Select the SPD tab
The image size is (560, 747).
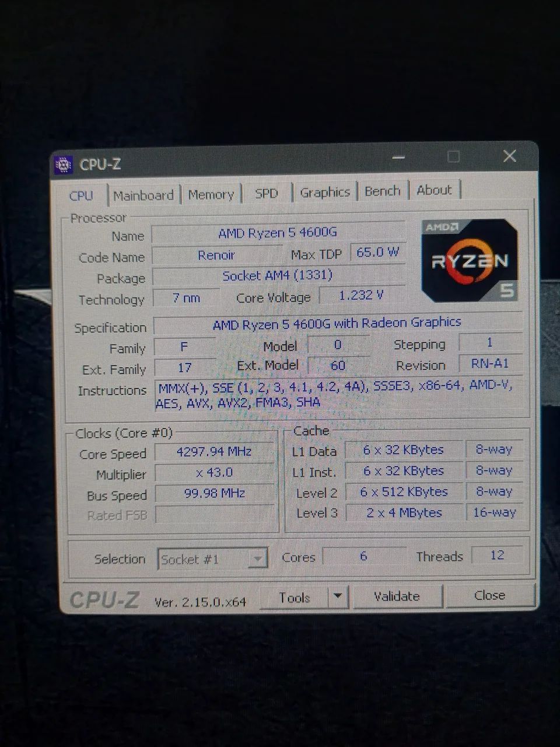[266, 193]
